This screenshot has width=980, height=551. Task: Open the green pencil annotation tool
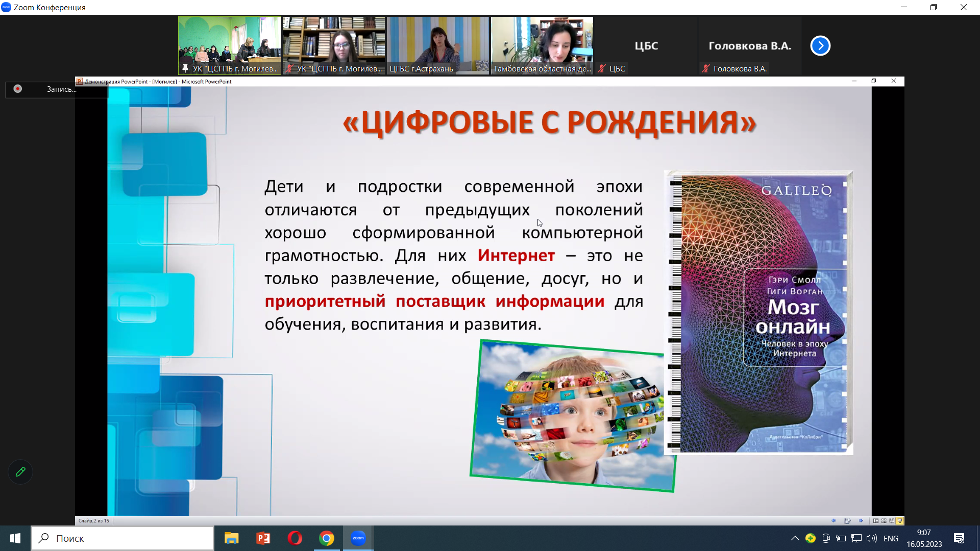(x=20, y=472)
